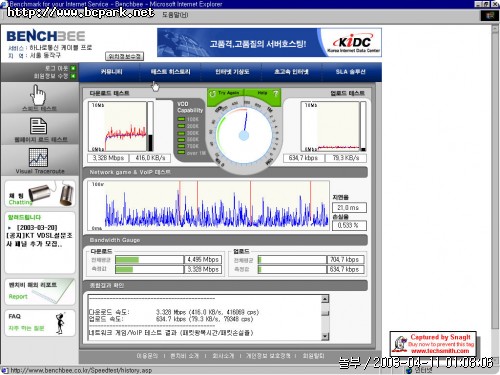
Task: Click the 위치정보수정 button
Action: 125,56
